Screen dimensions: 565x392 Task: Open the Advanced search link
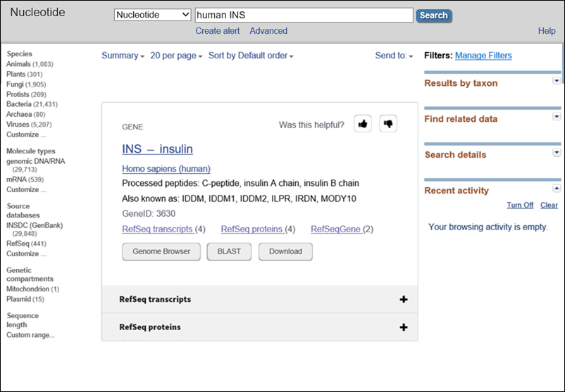pyautogui.click(x=268, y=31)
